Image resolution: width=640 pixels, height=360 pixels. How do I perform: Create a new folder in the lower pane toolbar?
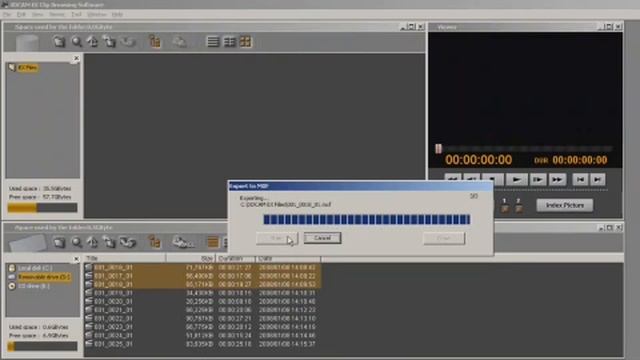(x=59, y=242)
